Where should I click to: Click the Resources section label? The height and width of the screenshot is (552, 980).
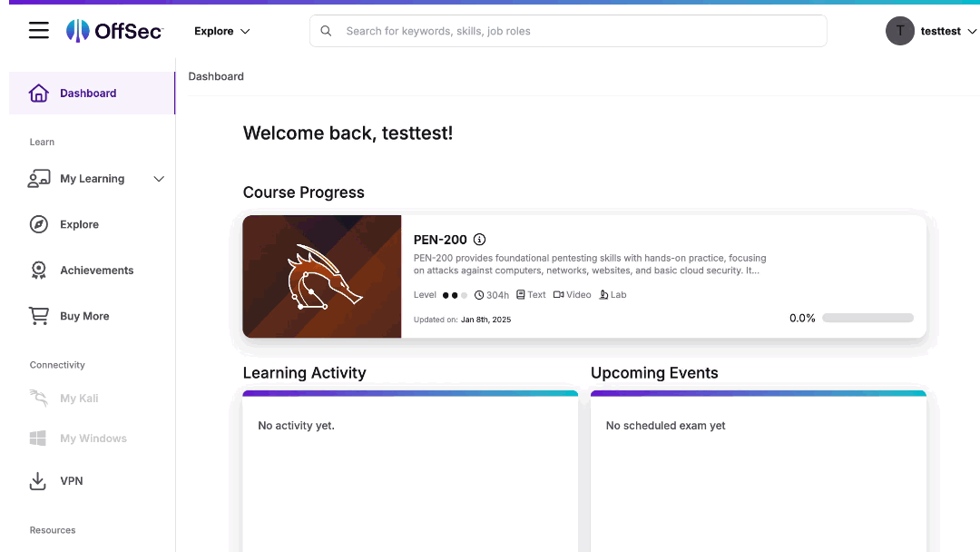point(53,530)
